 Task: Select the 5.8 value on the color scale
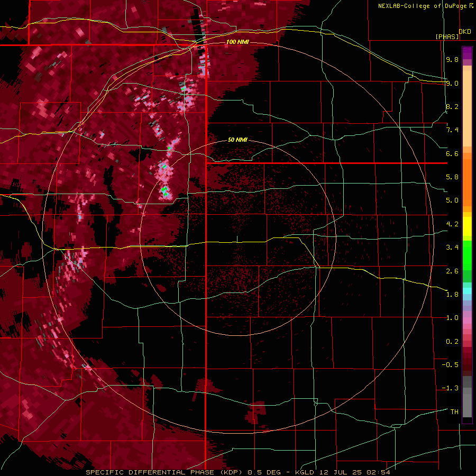(452, 177)
